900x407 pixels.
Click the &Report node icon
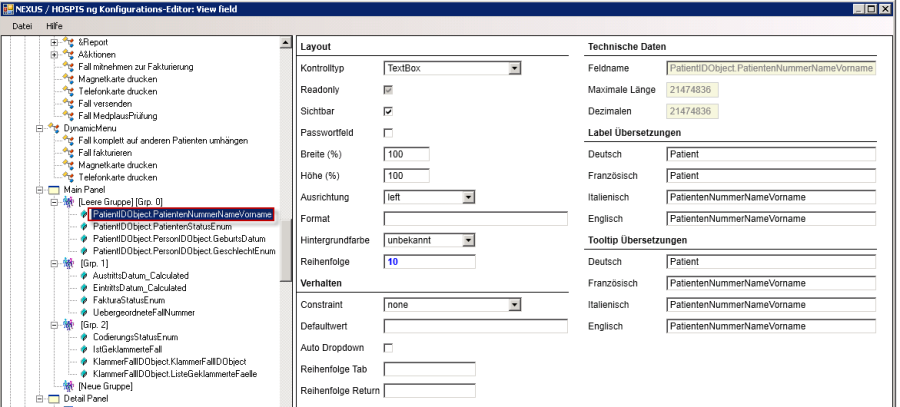point(68,43)
